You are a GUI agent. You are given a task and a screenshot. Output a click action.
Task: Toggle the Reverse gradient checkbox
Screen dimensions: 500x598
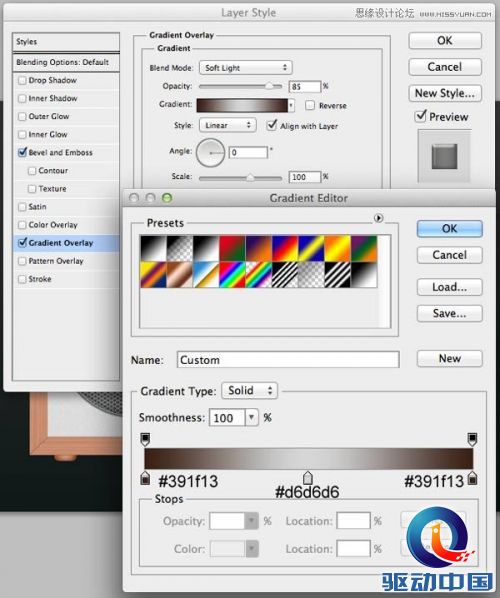pyautogui.click(x=310, y=105)
